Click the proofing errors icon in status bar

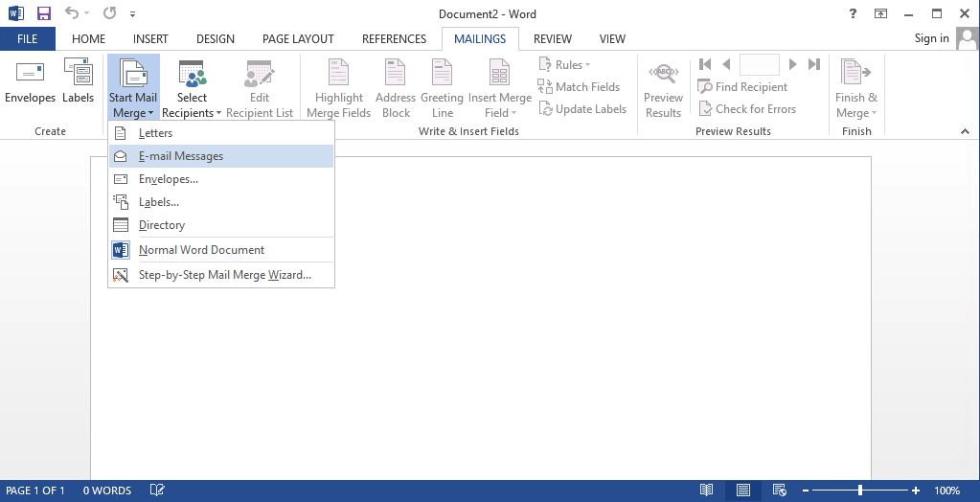(157, 491)
